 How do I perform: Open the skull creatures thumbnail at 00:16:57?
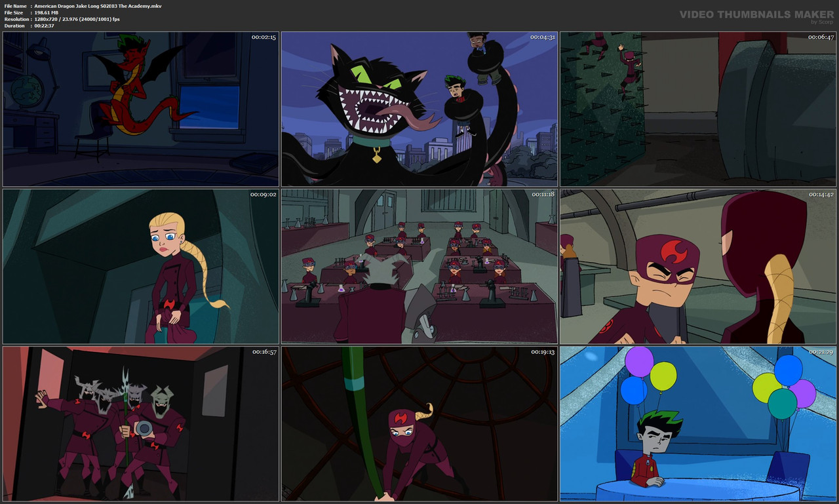pyautogui.click(x=141, y=423)
